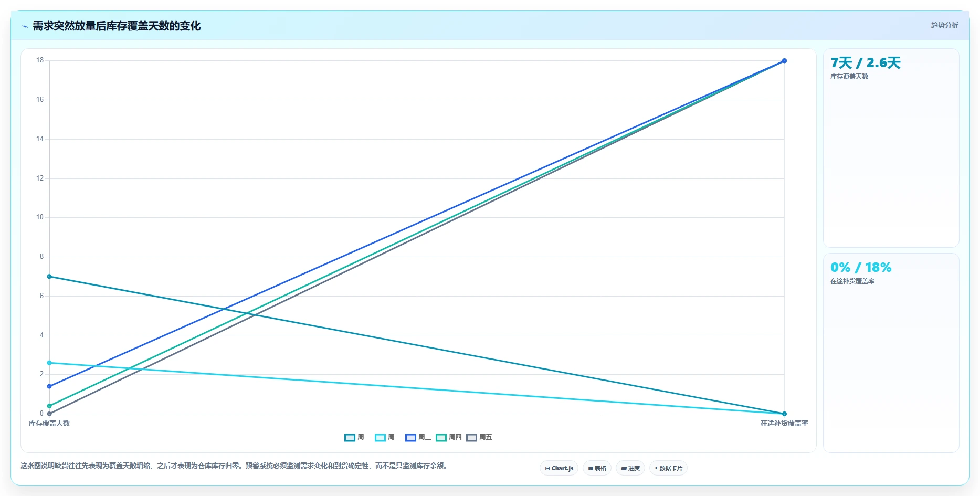
Task: Toggle the 周一 legend series
Action: 357,437
